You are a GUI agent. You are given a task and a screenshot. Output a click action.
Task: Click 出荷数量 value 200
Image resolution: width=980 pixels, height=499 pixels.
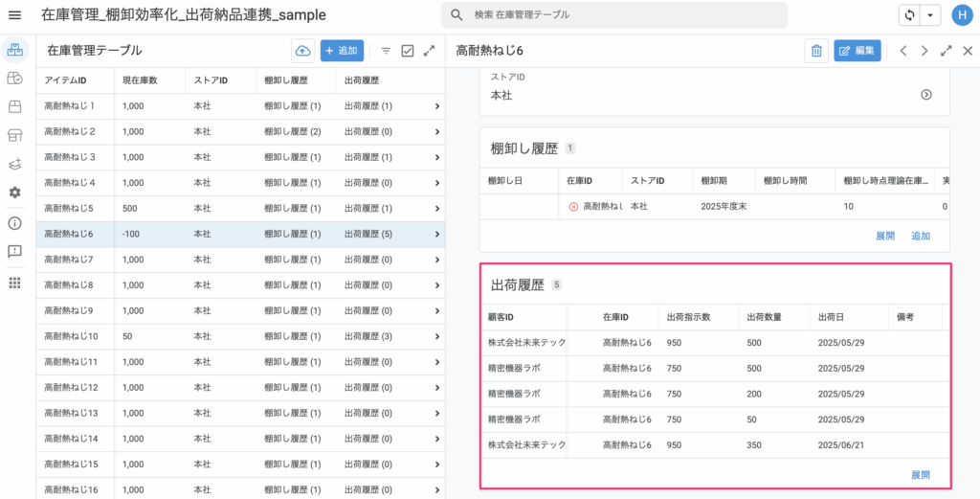tap(754, 394)
